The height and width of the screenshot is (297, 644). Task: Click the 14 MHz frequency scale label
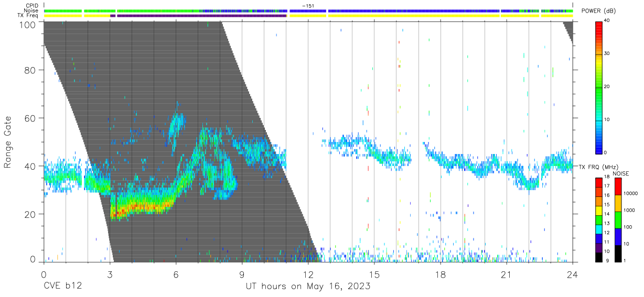tap(607, 214)
